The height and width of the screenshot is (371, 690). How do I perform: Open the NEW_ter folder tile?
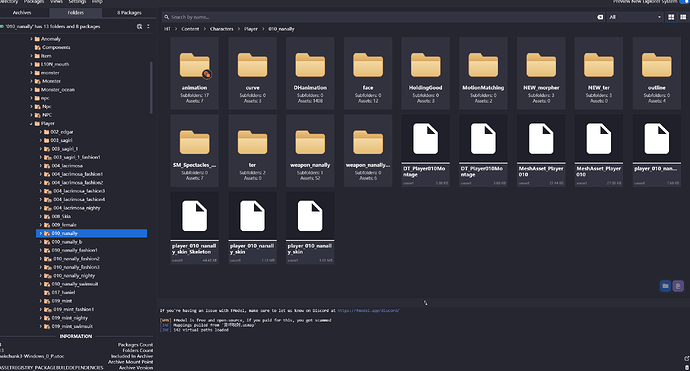(599, 73)
